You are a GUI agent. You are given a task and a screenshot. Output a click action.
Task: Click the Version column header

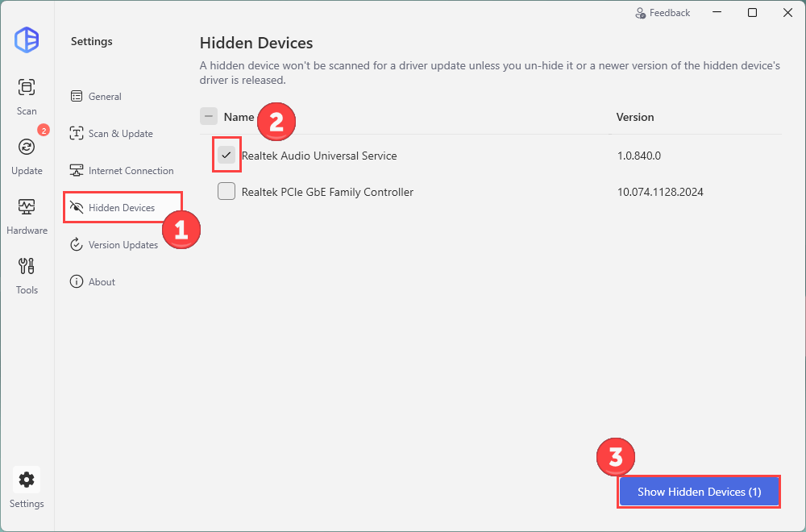(635, 117)
